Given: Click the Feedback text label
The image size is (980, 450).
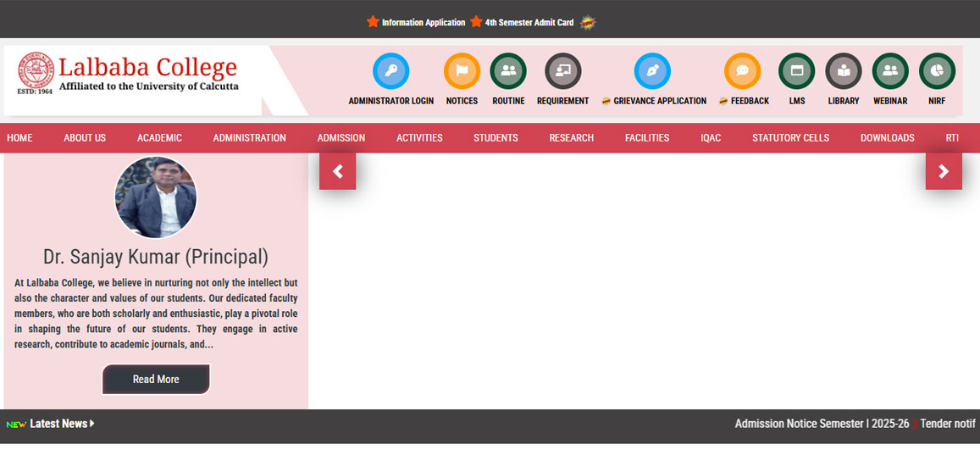Looking at the screenshot, I should 750,101.
